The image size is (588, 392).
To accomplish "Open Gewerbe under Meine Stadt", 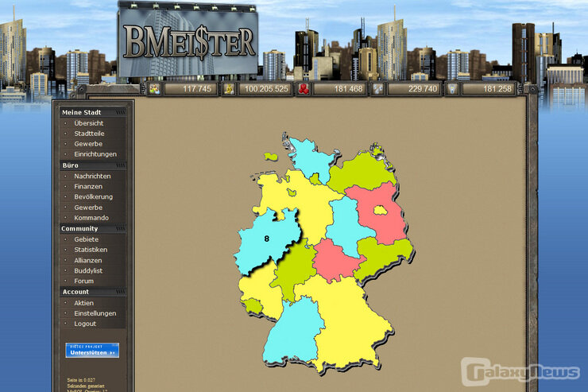I will point(88,144).
